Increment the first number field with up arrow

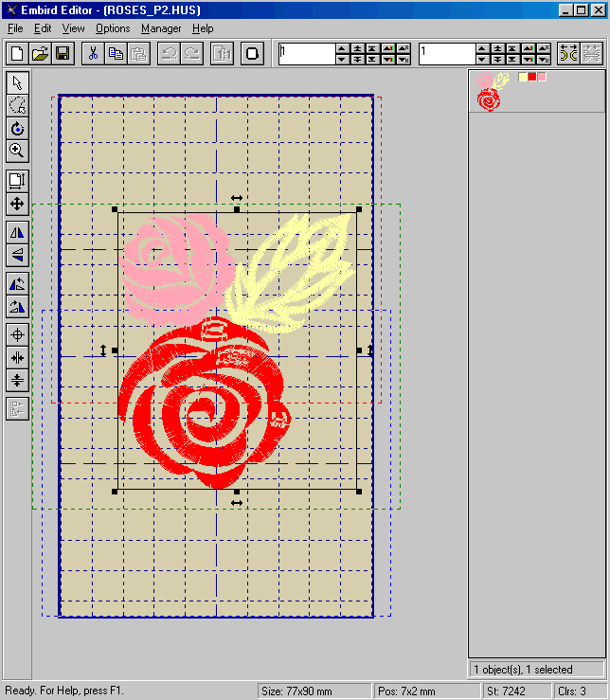tap(342, 48)
